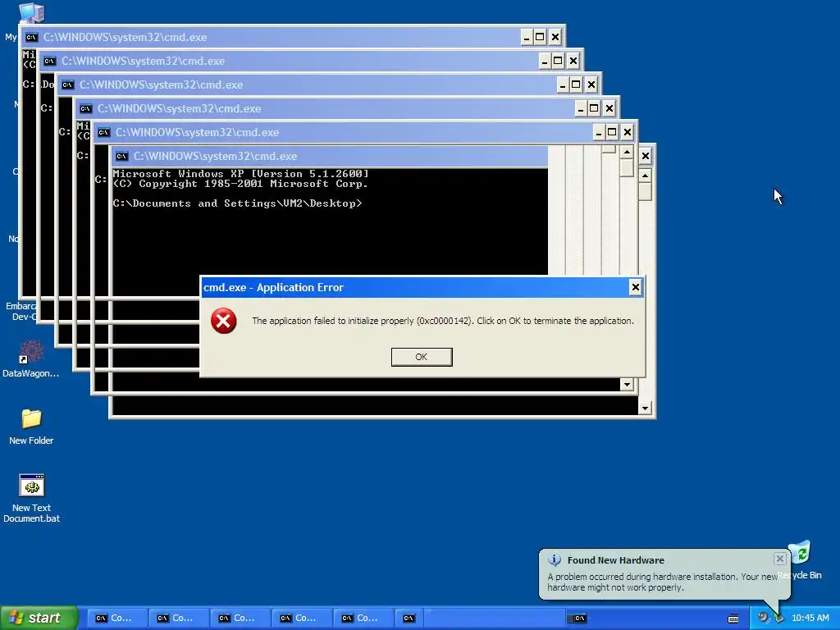
Task: Click the hardware wizard tray icon under the balloon
Action: point(779,619)
